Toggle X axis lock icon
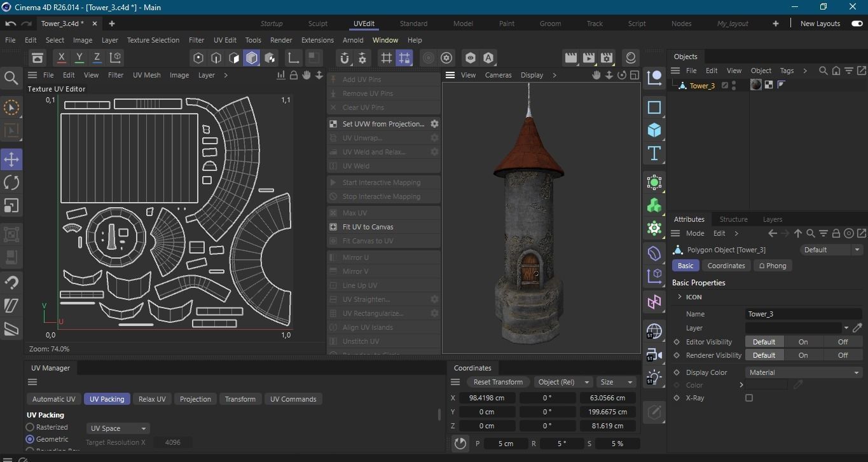This screenshot has height=462, width=868. (61, 58)
